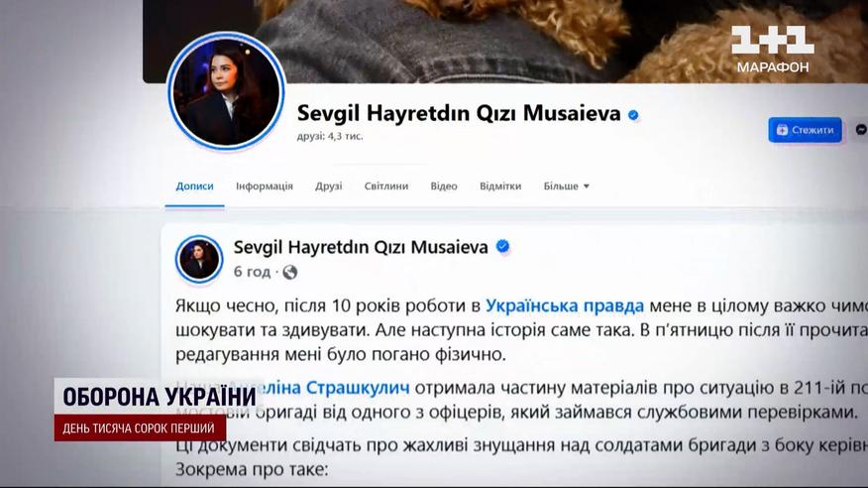This screenshot has width=868, height=488.
Task: Open the Інформація tab
Action: pos(264,186)
